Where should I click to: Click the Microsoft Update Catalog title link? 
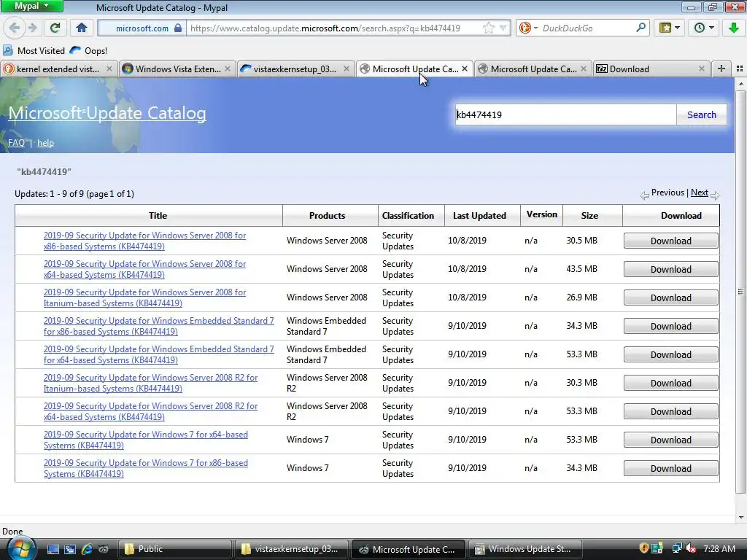click(x=107, y=113)
